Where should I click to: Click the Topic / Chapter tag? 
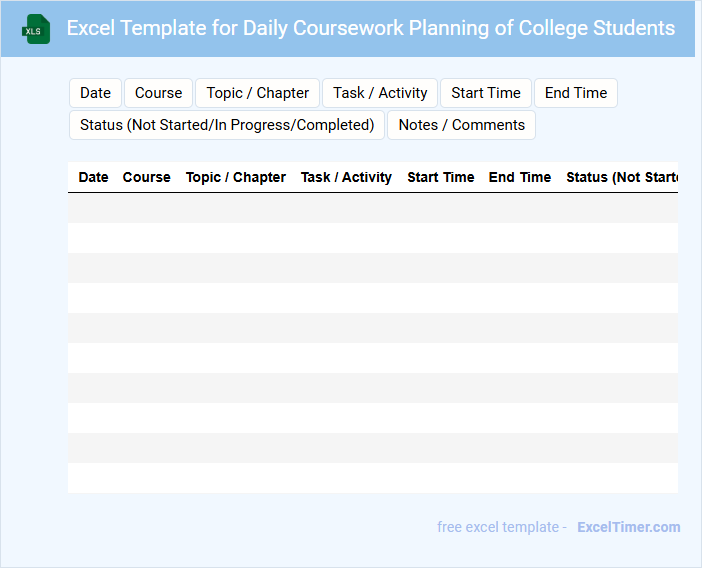pos(257,93)
